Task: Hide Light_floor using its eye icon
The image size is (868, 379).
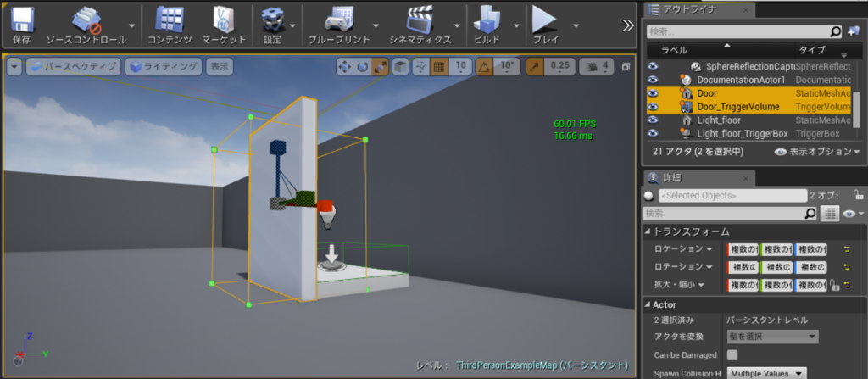Action: click(x=654, y=120)
